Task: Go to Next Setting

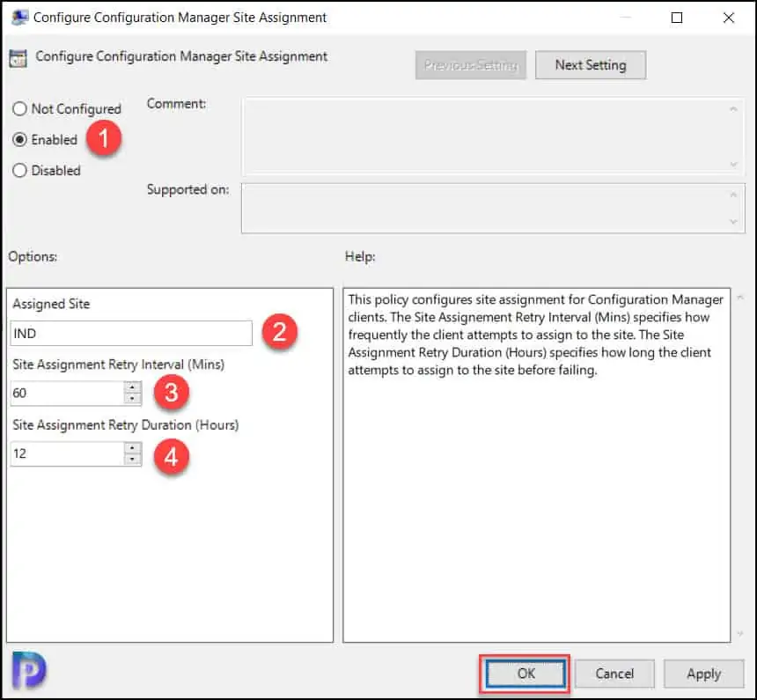Action: 591,65
